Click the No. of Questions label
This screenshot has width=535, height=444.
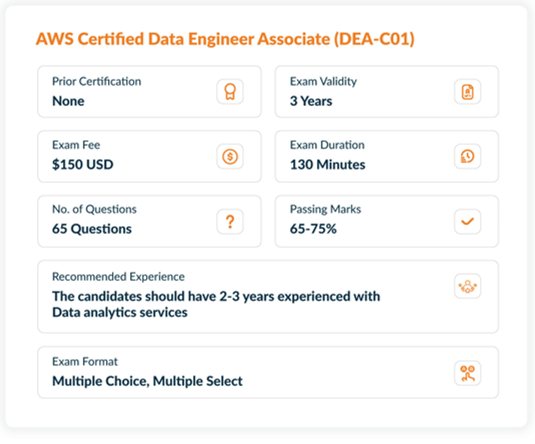point(94,209)
